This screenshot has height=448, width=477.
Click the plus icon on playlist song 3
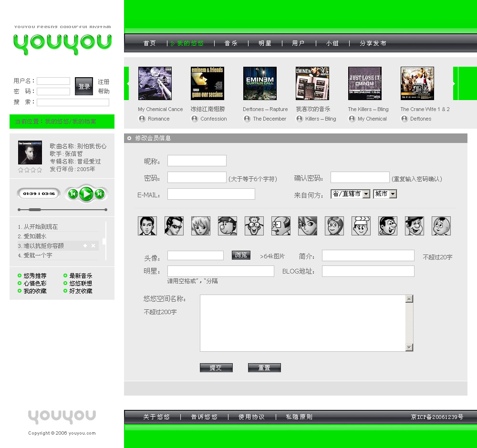click(x=85, y=246)
